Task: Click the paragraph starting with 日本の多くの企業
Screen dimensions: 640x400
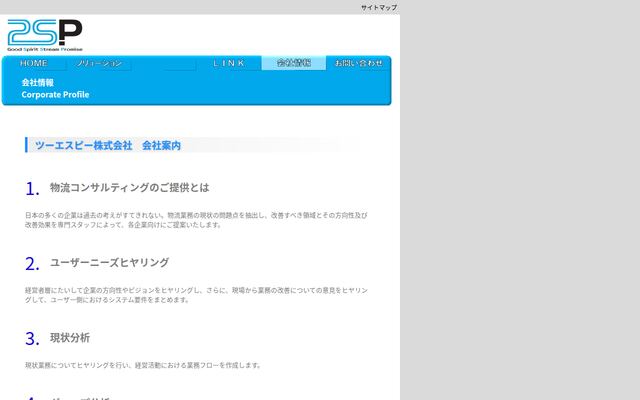Action: point(196,220)
